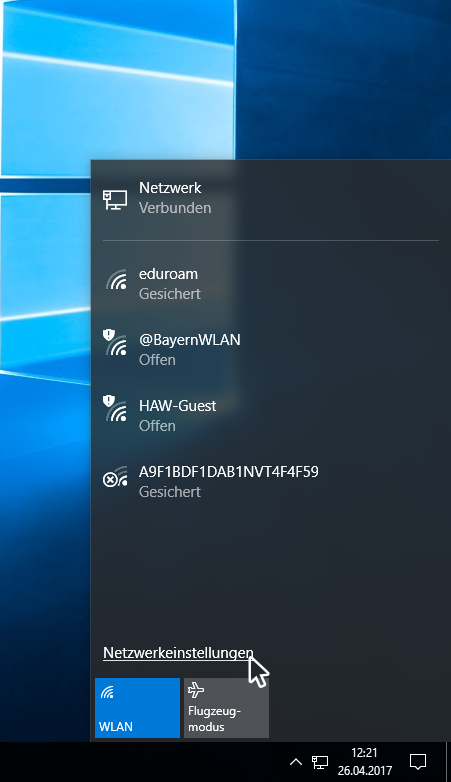Select the HAW-Guest network entry
This screenshot has width=451, height=782.
pos(271,415)
